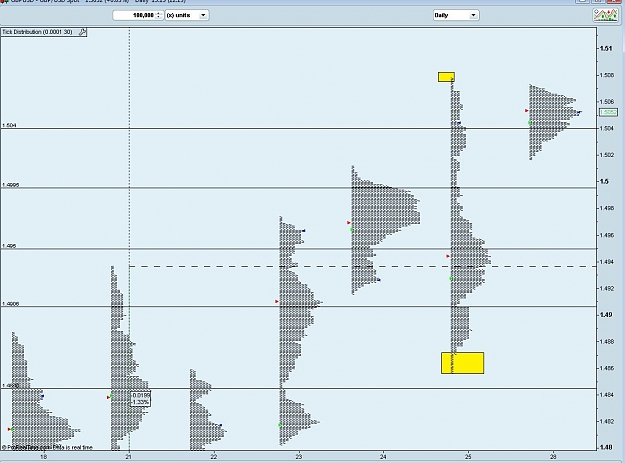
Task: Select the large yellow rectangle near 1.486
Action: click(462, 363)
